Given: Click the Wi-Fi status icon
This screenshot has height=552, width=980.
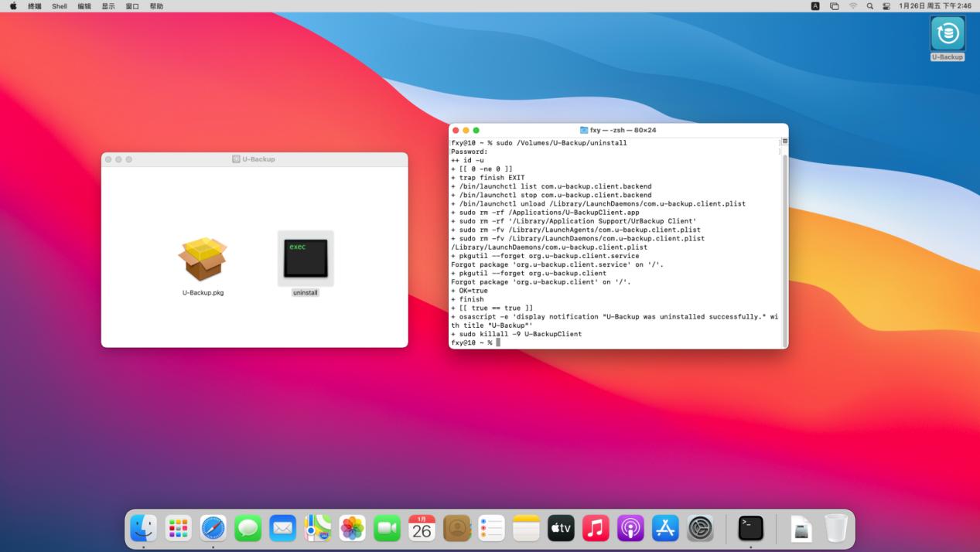Looking at the screenshot, I should click(853, 6).
